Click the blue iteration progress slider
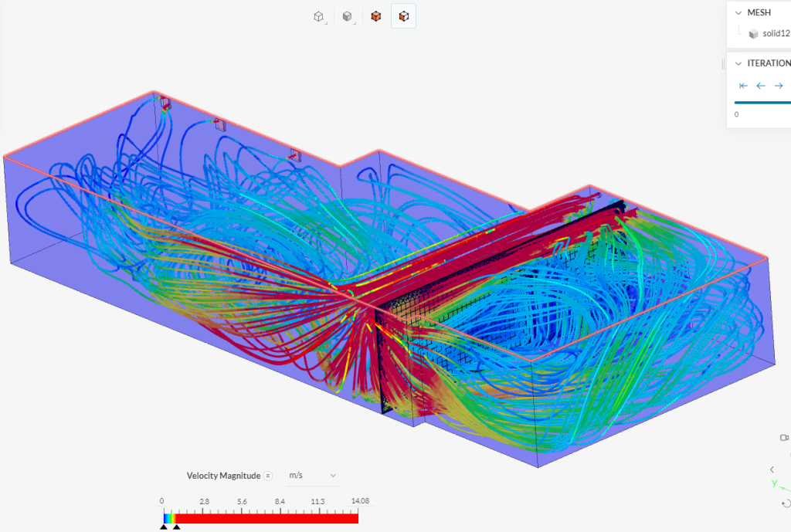 [x=762, y=103]
